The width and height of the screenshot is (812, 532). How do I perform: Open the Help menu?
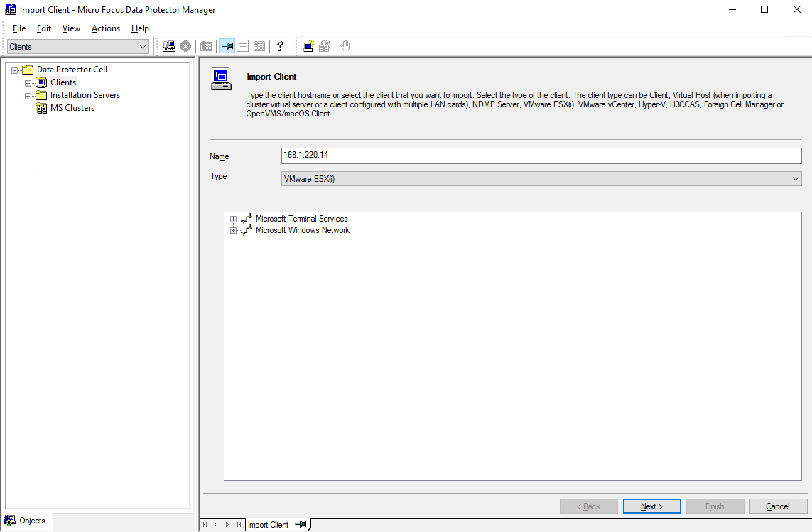click(140, 28)
